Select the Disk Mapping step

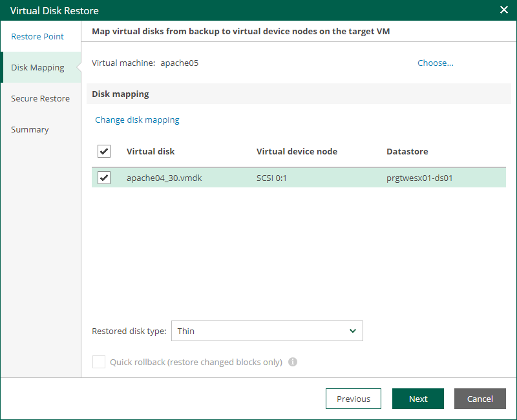35,67
